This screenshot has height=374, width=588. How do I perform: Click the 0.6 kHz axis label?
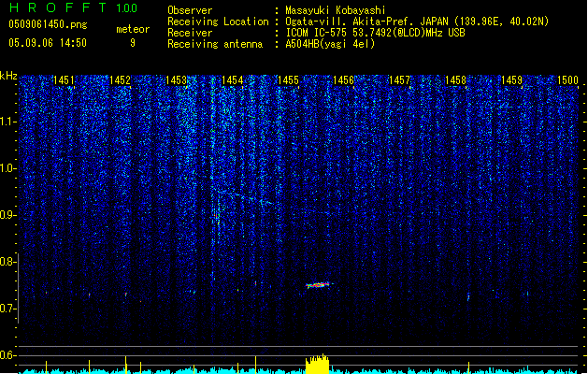click(x=8, y=355)
